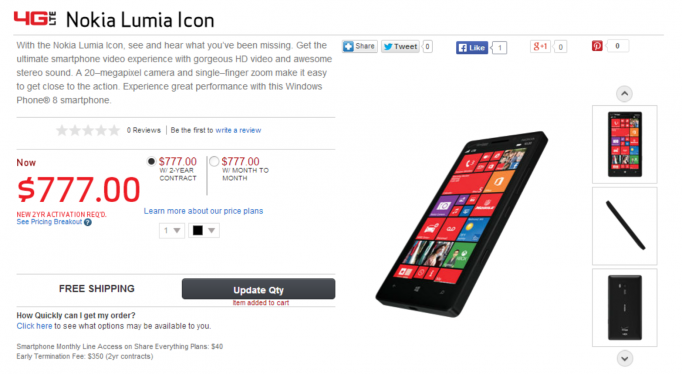Click the black color swatch
This screenshot has width=682, height=374.
pyautogui.click(x=197, y=230)
